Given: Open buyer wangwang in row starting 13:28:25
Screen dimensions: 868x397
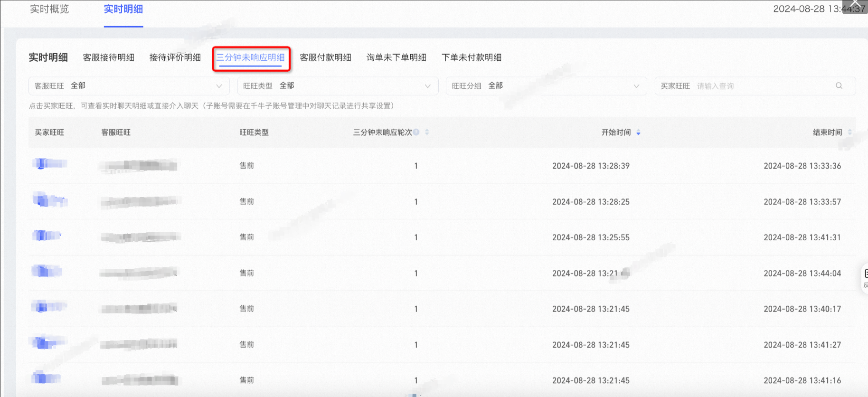Looking at the screenshot, I should [50, 199].
